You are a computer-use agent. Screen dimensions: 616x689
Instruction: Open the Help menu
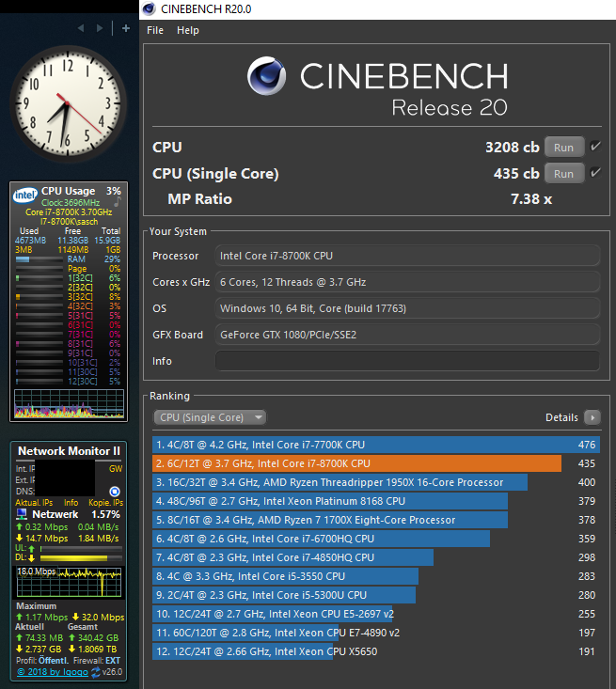[188, 30]
